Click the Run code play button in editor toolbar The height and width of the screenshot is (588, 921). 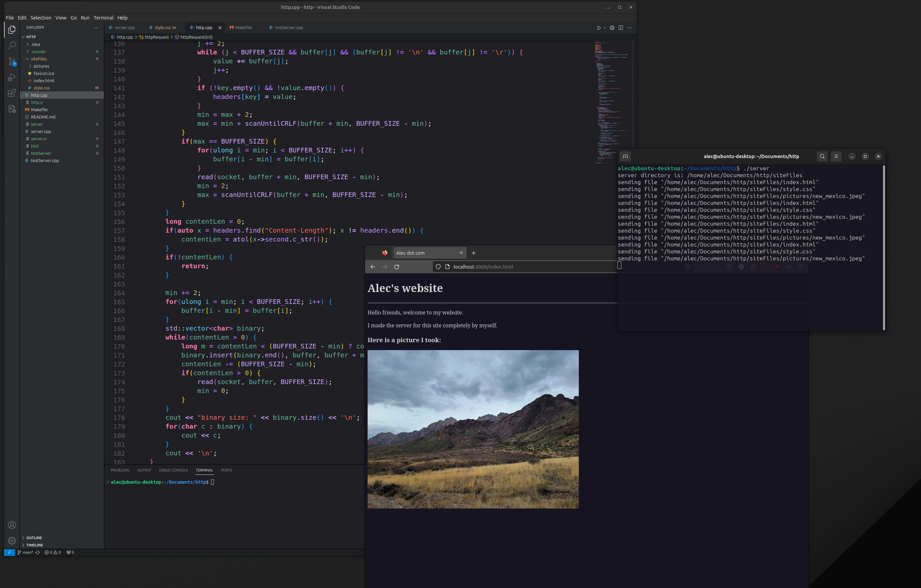(x=599, y=27)
